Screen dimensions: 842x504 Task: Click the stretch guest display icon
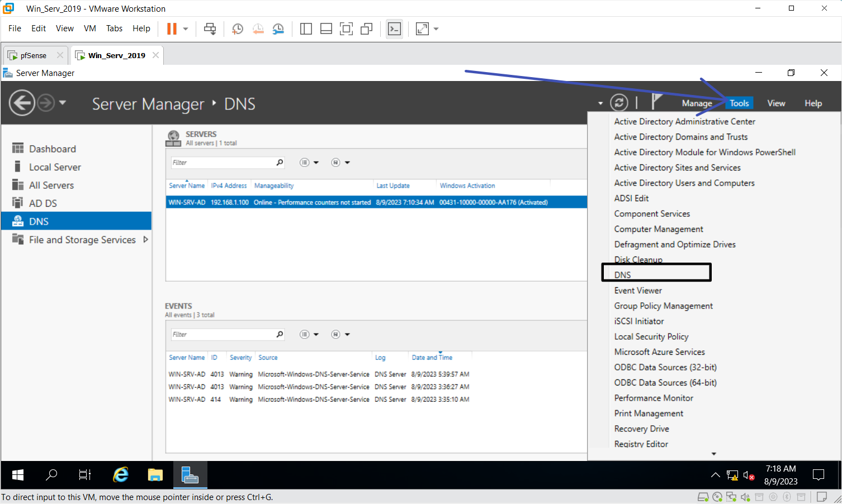[x=422, y=28]
